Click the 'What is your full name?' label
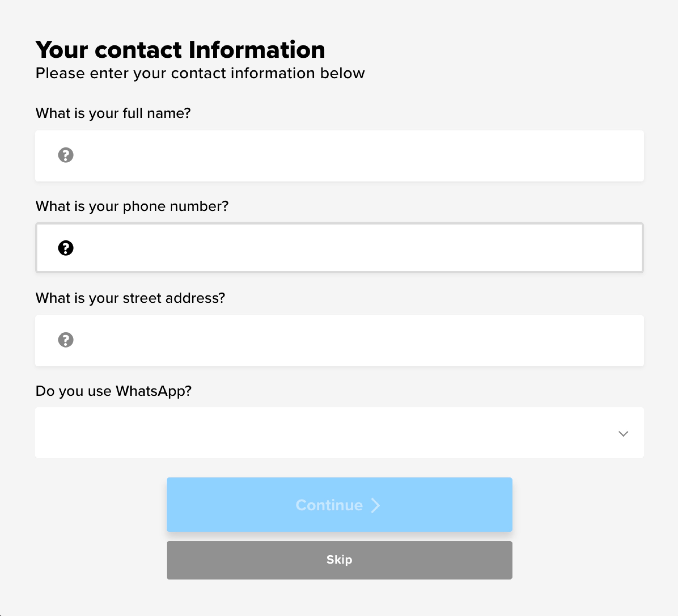 point(113,113)
